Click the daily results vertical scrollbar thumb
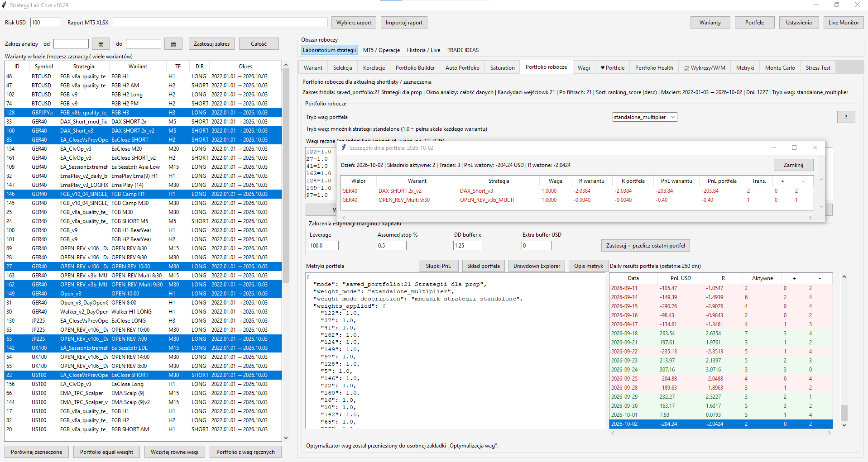The image size is (868, 462). [x=844, y=413]
